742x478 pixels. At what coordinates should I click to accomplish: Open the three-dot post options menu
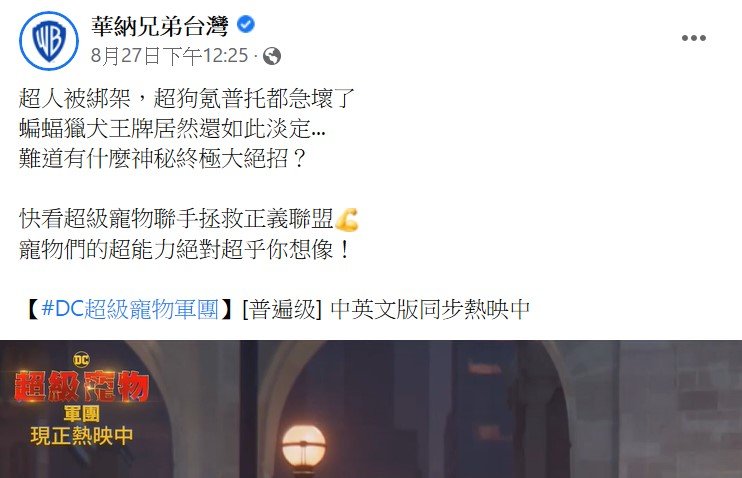(694, 38)
